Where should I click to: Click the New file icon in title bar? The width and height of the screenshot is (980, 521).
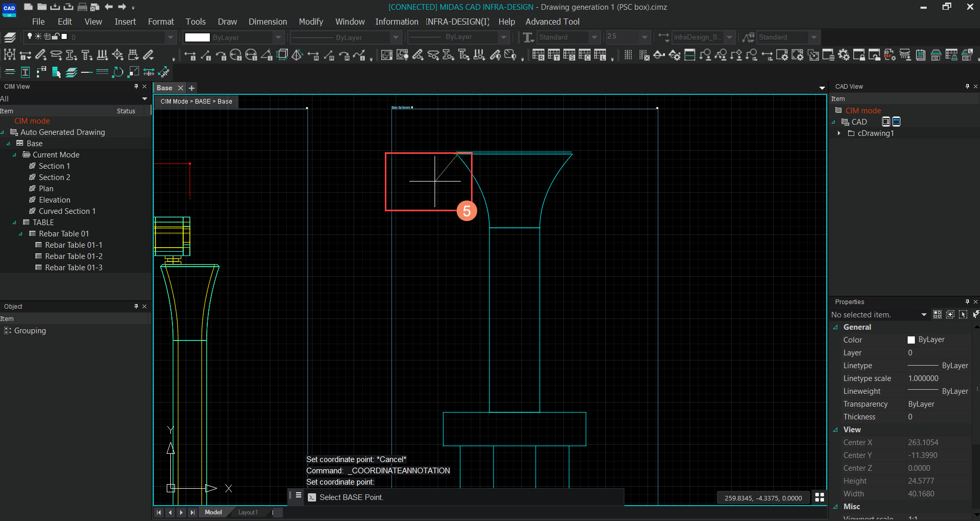click(x=28, y=7)
